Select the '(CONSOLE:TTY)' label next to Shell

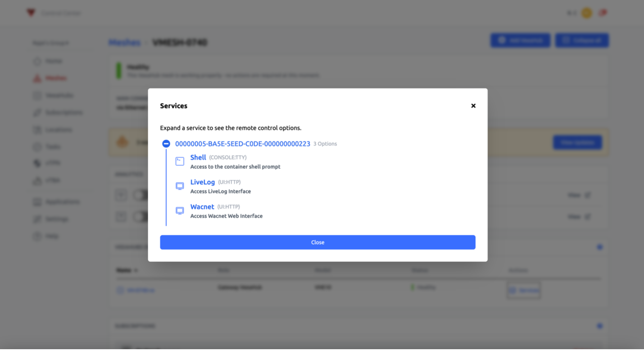click(x=228, y=158)
